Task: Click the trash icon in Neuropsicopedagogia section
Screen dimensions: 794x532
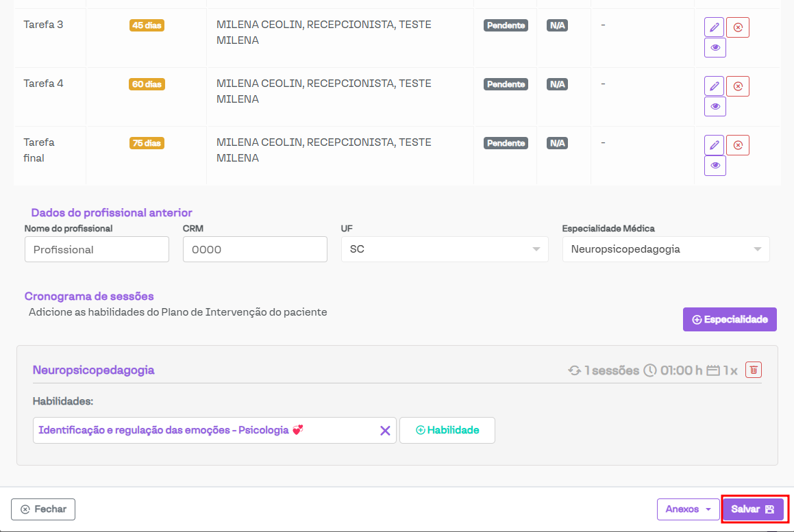Action: tap(754, 370)
